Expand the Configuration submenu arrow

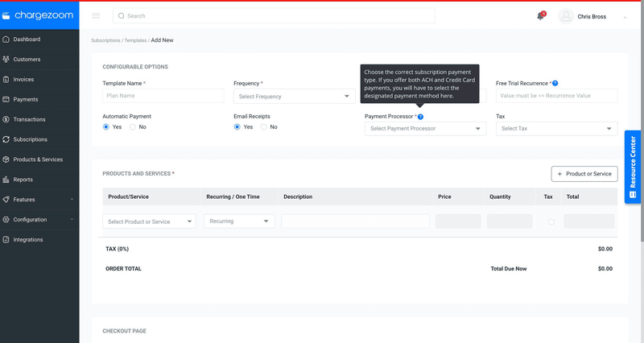pyautogui.click(x=72, y=220)
